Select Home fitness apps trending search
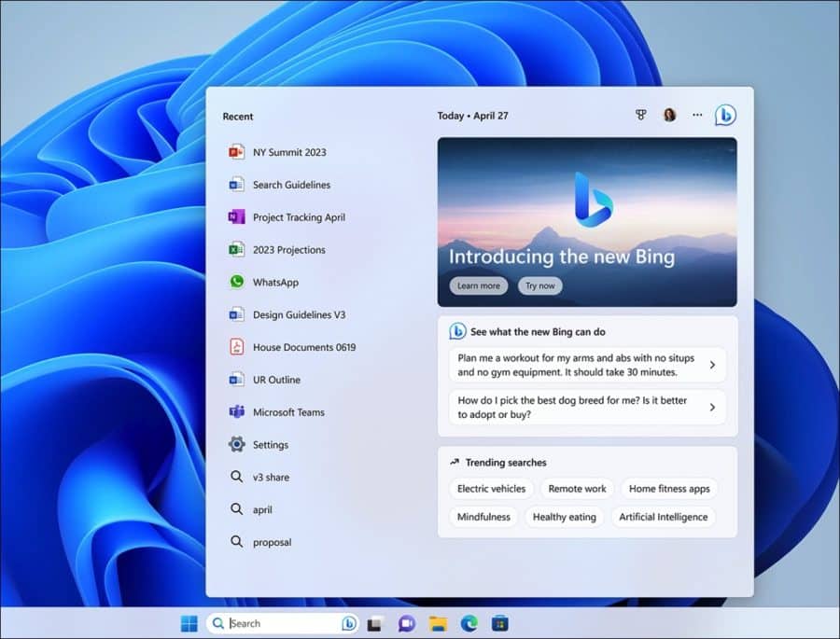840x639 pixels. 669,489
